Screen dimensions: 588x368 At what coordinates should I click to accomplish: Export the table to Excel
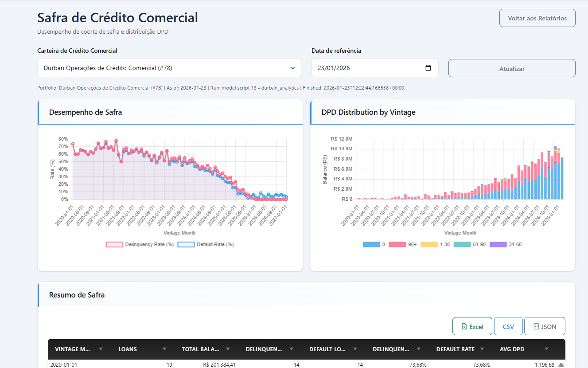tap(472, 326)
